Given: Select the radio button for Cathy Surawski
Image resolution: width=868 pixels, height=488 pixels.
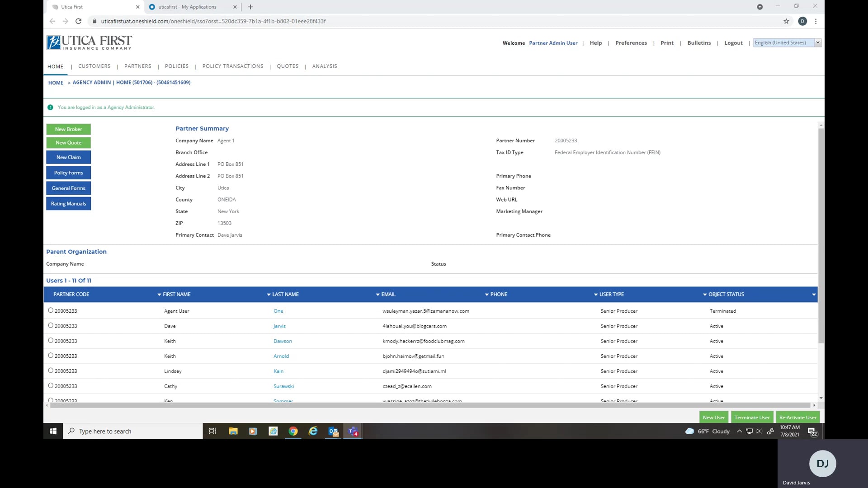Looking at the screenshot, I should (x=51, y=385).
